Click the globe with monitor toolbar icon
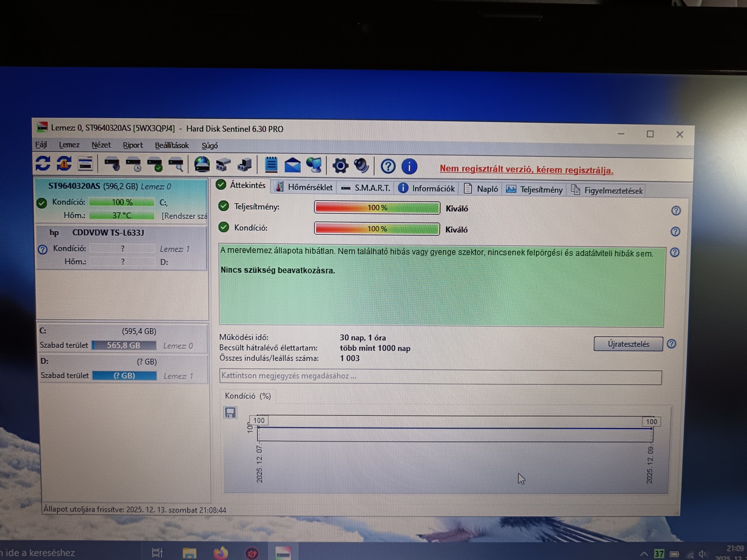The image size is (747, 560). click(314, 165)
